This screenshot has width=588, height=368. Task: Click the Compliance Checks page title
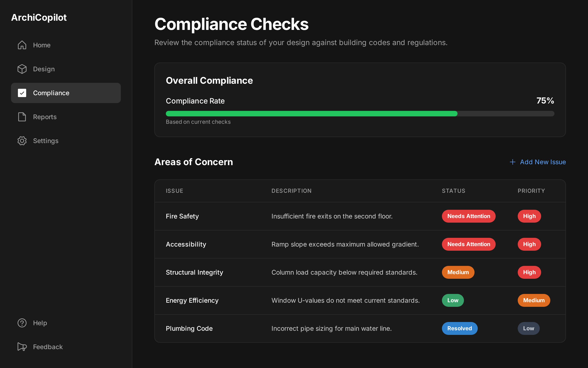[x=231, y=24]
